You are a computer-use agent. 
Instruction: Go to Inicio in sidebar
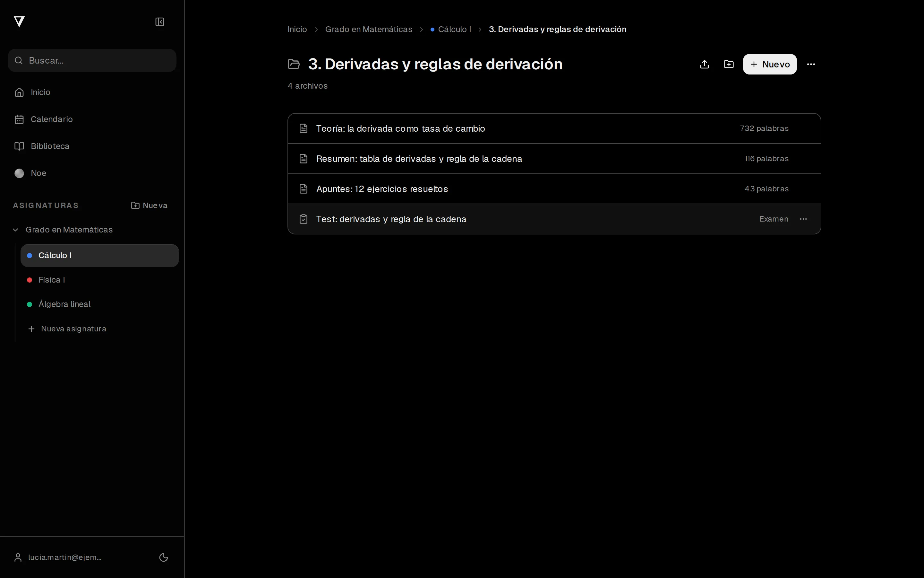(x=92, y=92)
